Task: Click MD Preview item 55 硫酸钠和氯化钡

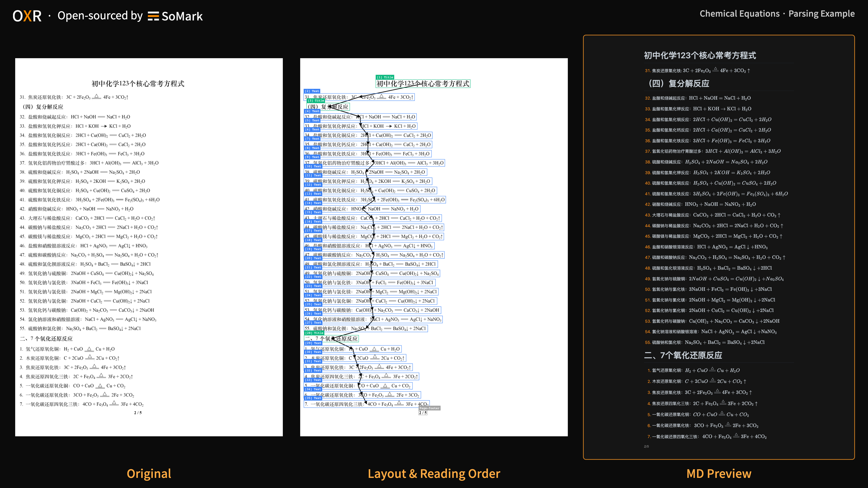Action: (x=705, y=342)
